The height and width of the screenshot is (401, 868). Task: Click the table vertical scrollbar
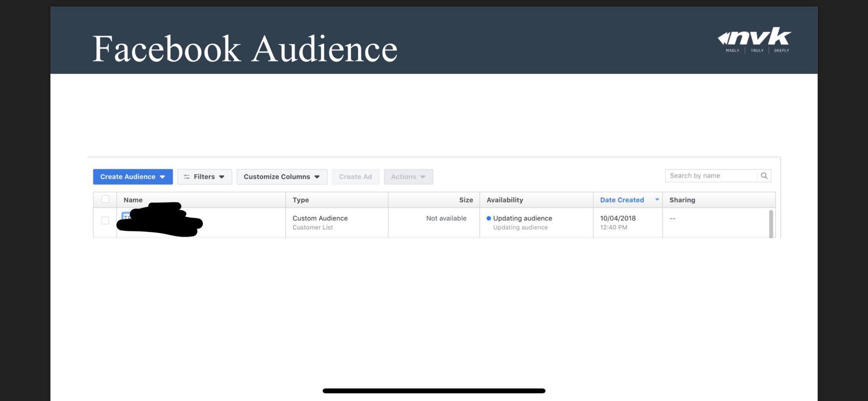click(x=771, y=224)
